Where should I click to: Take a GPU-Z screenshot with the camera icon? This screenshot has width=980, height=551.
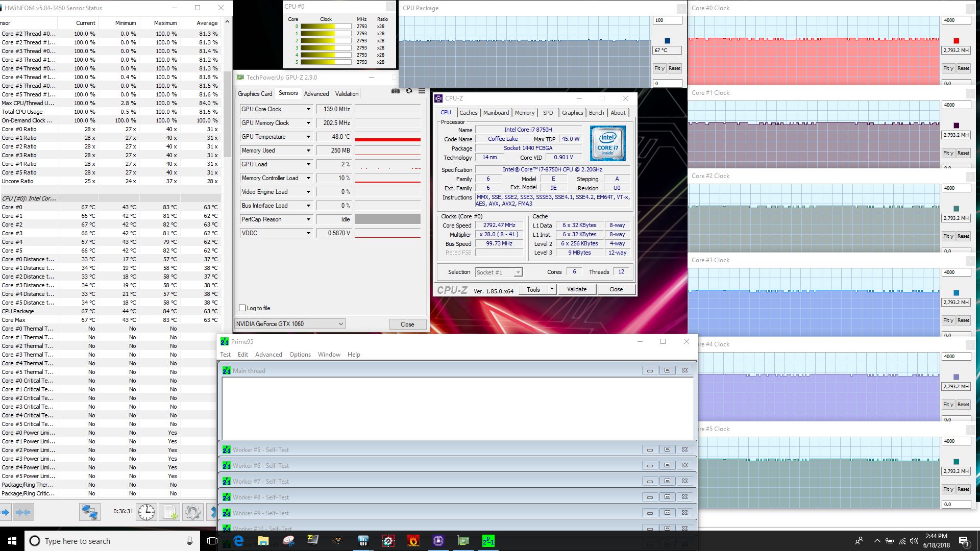396,91
